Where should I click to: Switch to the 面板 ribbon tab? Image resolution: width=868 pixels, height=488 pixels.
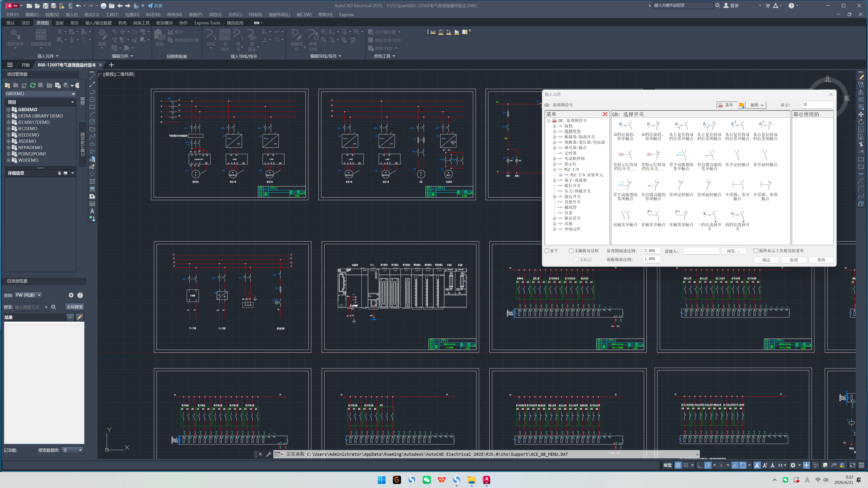[x=60, y=23]
